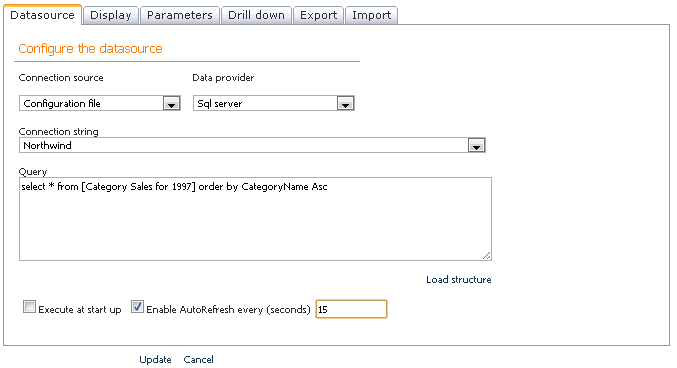Switch to the Import tab

pyautogui.click(x=372, y=16)
